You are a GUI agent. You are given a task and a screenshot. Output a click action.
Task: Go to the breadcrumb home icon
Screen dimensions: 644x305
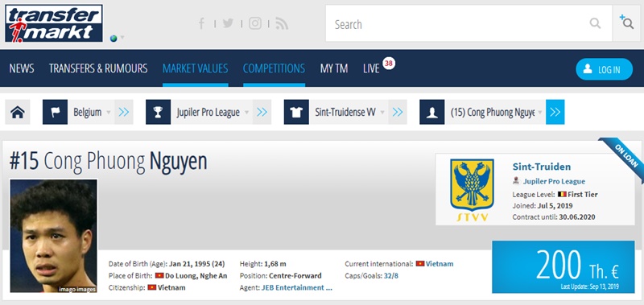pyautogui.click(x=18, y=112)
